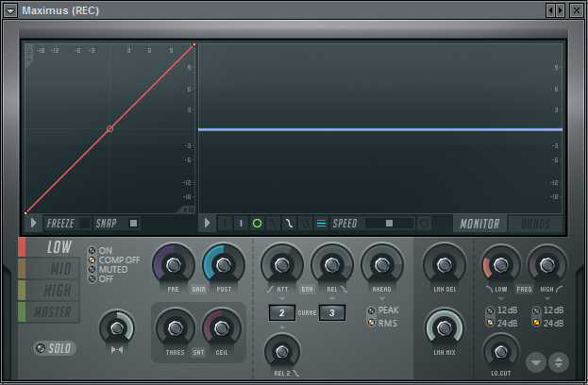Select 12dB slope for HIGH crossover
This screenshot has height=385, width=588.
(548, 310)
